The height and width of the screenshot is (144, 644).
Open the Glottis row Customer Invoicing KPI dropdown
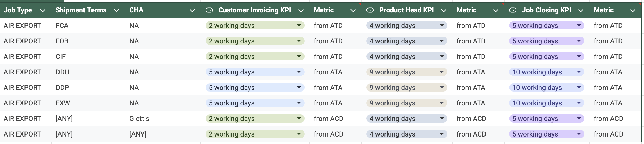point(299,119)
